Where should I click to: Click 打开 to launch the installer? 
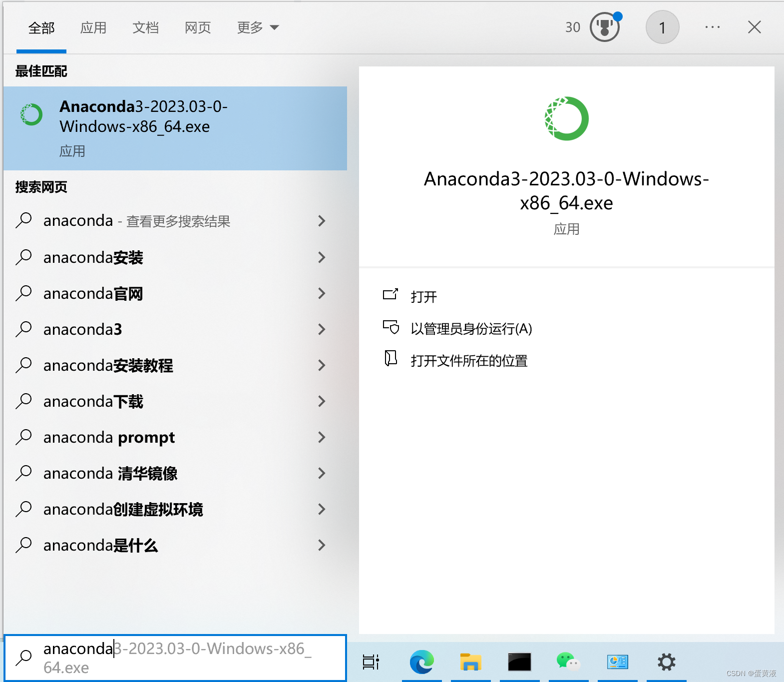[423, 297]
